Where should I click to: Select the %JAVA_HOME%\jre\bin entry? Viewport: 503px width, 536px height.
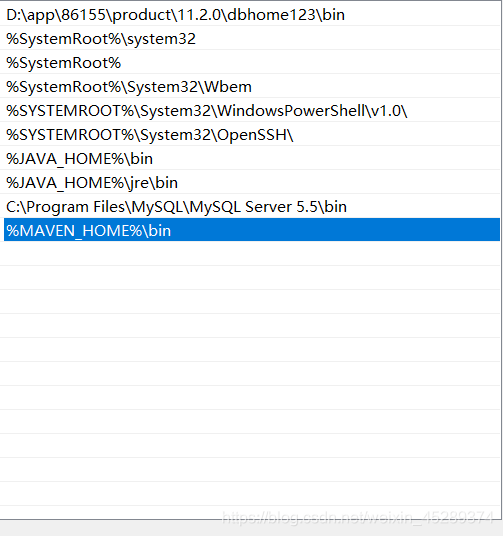(x=251, y=183)
